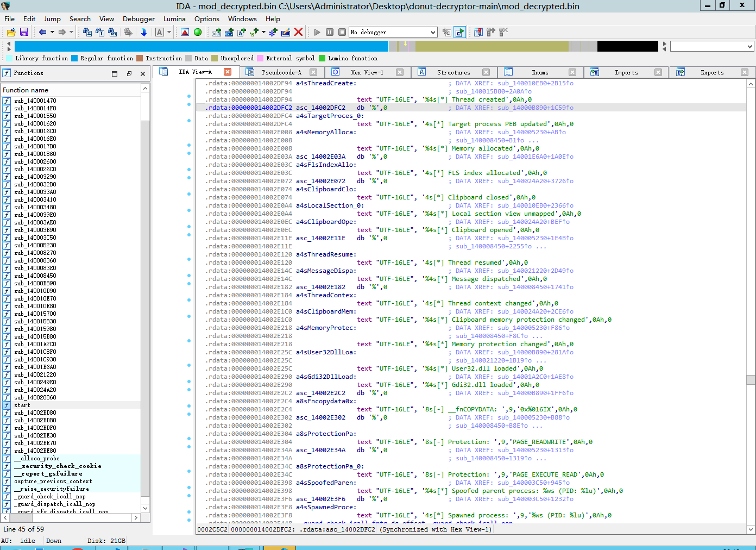This screenshot has height=550, width=756.
Task: Switch to the Imports tab
Action: (x=626, y=72)
